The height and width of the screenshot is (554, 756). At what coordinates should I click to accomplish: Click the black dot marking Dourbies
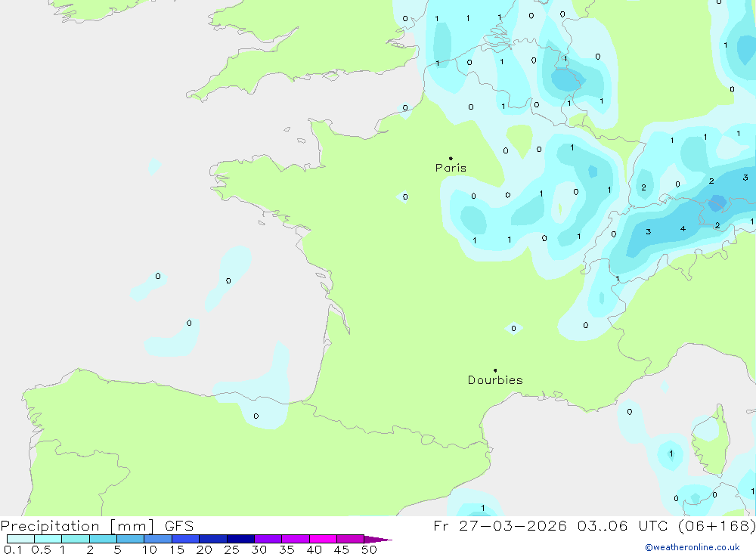click(495, 370)
